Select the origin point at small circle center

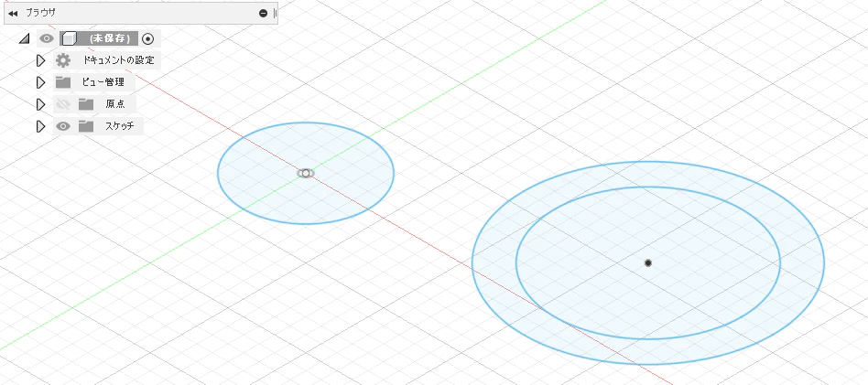pyautogui.click(x=306, y=173)
